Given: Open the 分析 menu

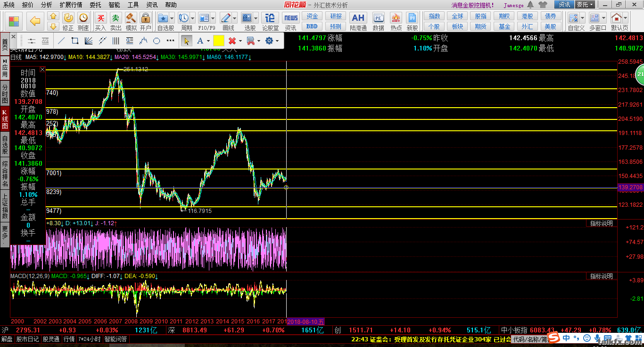Looking at the screenshot, I should (x=47, y=5).
